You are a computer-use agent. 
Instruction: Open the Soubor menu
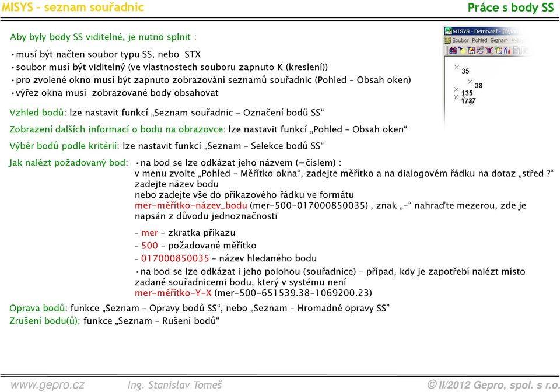[460, 41]
